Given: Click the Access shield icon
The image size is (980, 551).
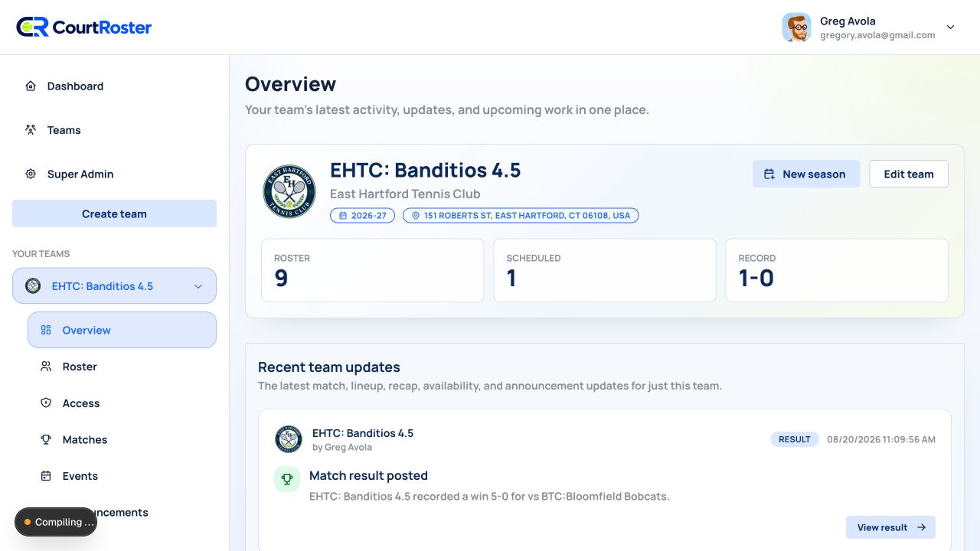Looking at the screenshot, I should pyautogui.click(x=46, y=403).
